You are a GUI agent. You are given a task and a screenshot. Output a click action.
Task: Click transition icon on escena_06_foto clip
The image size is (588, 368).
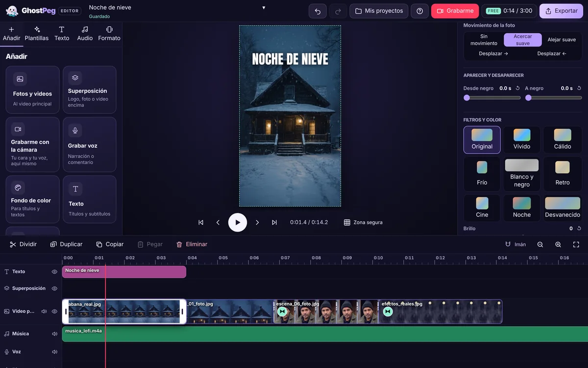point(282,312)
